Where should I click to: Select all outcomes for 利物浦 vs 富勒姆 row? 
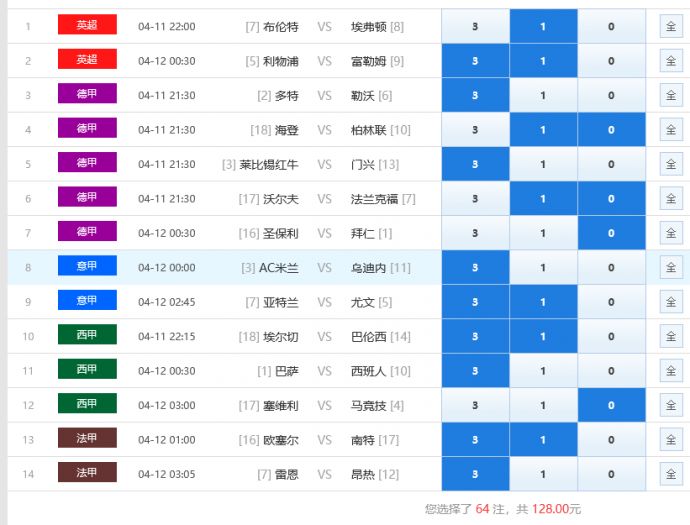(x=670, y=61)
